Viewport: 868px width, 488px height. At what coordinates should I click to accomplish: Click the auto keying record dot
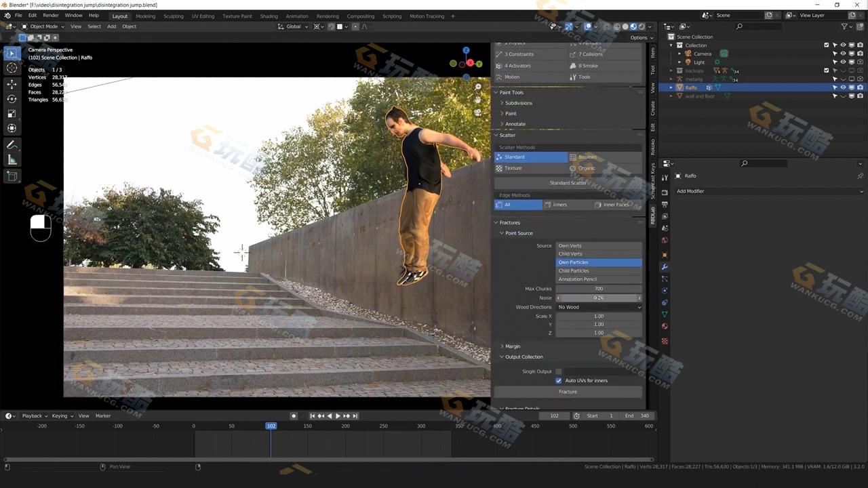tap(294, 415)
